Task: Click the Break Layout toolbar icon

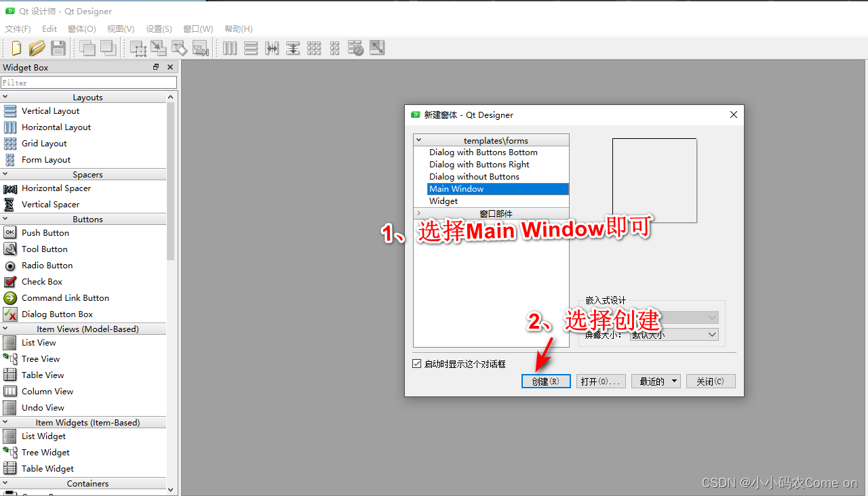Action: (x=356, y=48)
